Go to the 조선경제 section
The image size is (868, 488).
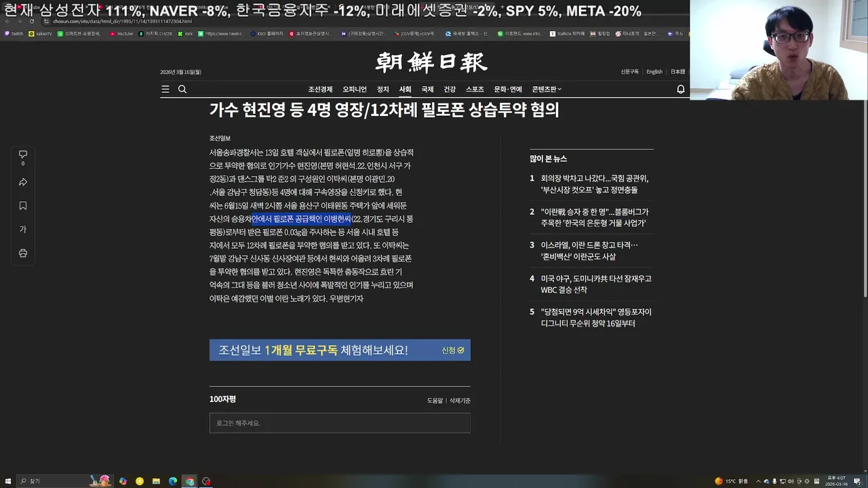(320, 89)
